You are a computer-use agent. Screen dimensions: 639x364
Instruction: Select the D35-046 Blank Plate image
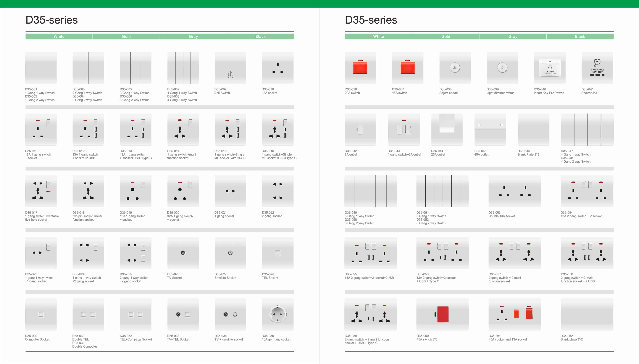(533, 130)
